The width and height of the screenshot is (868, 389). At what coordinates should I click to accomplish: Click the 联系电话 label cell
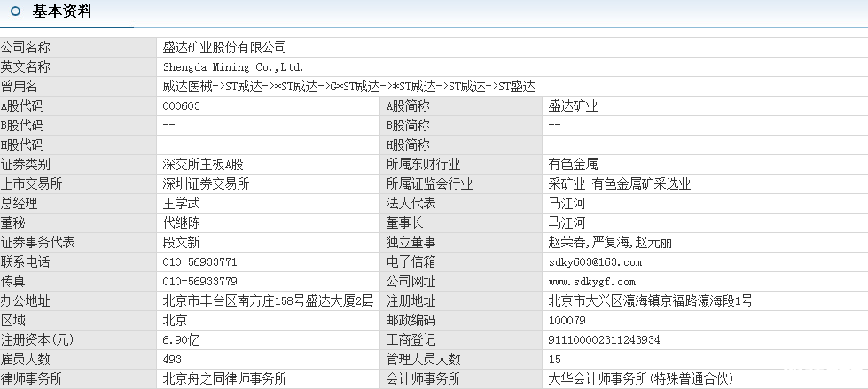click(79, 261)
